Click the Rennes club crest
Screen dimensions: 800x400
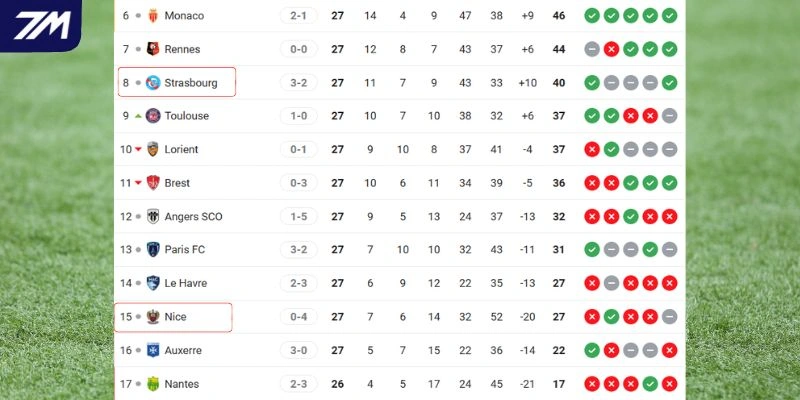click(153, 49)
